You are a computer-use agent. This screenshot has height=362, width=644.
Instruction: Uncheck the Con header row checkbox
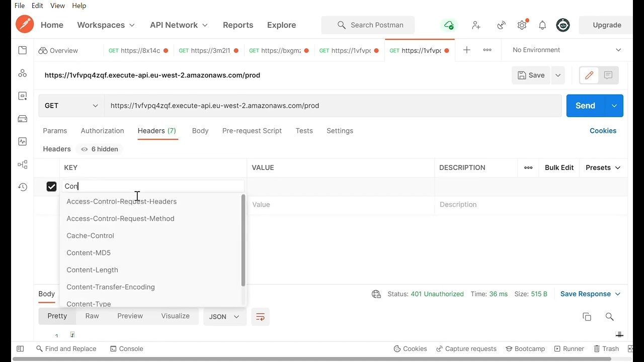coord(51,187)
